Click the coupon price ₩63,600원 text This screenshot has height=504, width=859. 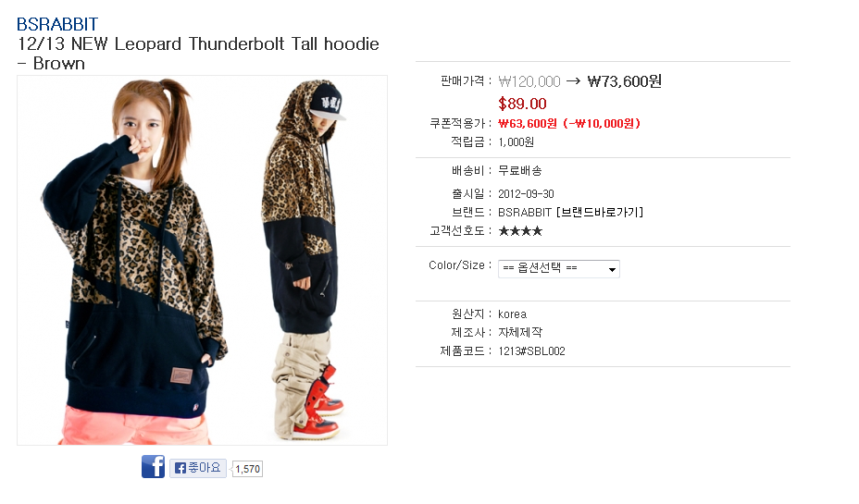(527, 124)
